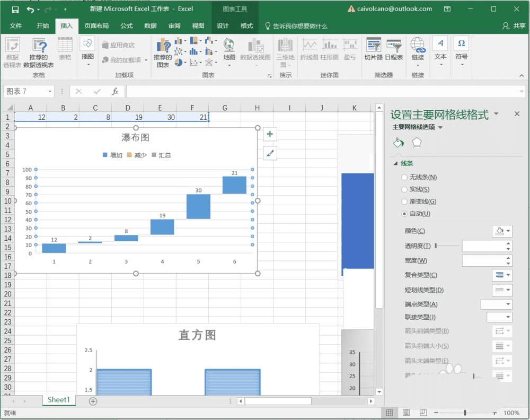Open the Design chart tools tab
The width and height of the screenshot is (530, 420).
[x=223, y=25]
